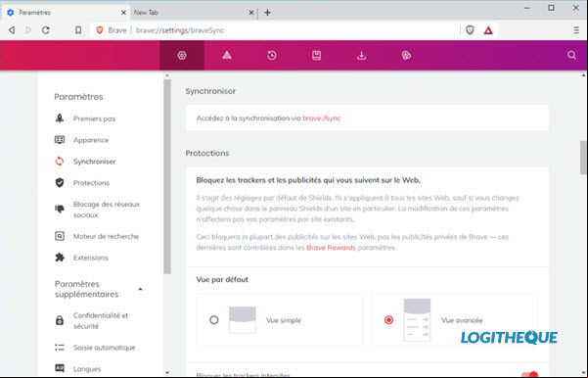Open the Langues settings entry

click(x=87, y=369)
